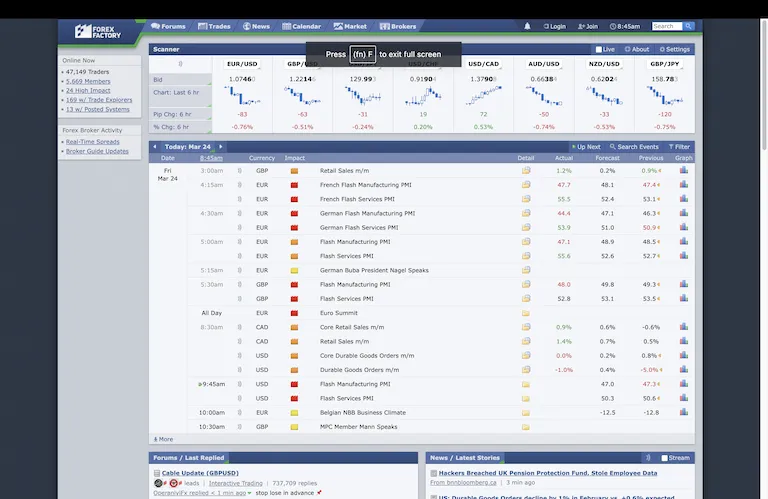Screen dimensions: 768x499
Task: Toggle the Live checkbox in Scanner
Action: pyautogui.click(x=598, y=49)
